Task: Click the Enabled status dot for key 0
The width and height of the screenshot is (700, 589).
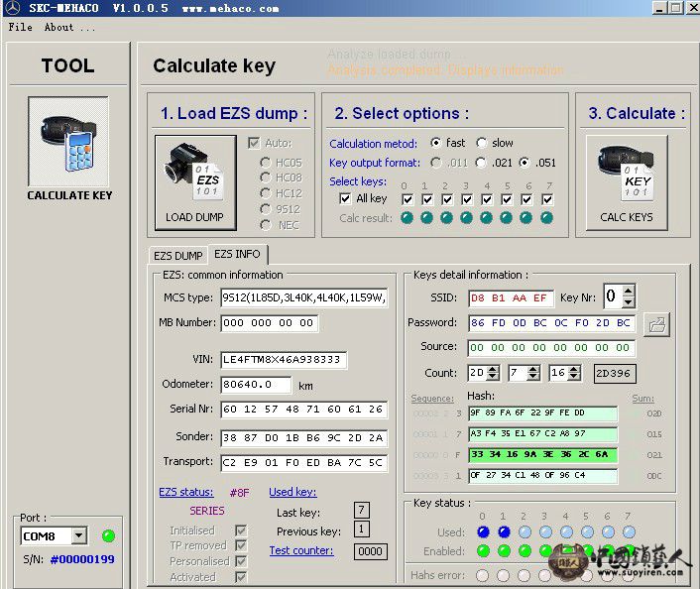Action: (483, 551)
